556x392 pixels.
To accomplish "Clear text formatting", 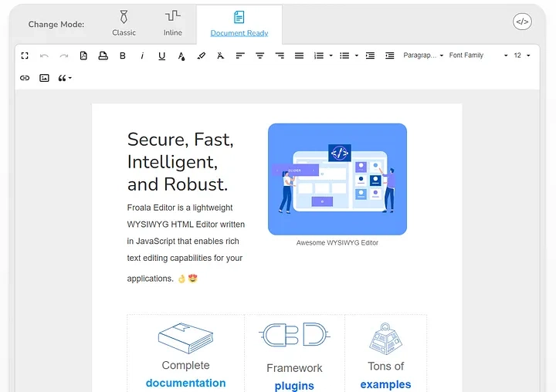I will [x=221, y=56].
